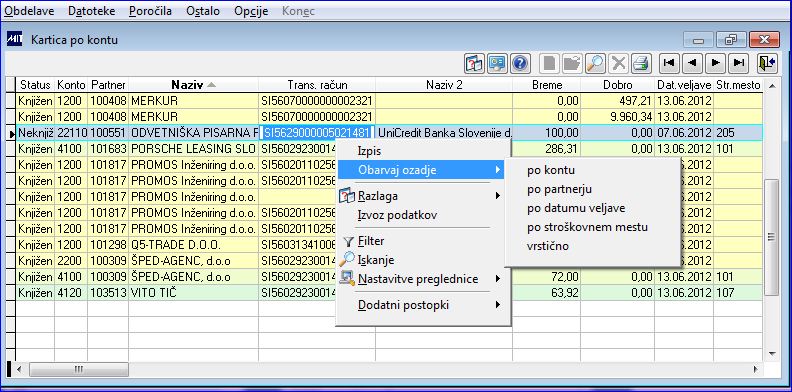Jump to the first record
The height and width of the screenshot is (392, 792).
669,63
